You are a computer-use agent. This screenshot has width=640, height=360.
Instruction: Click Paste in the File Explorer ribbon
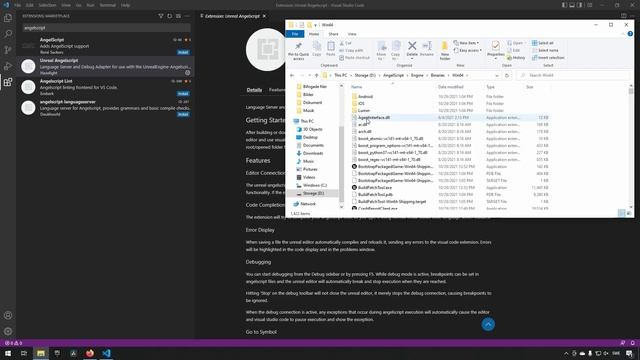point(331,49)
